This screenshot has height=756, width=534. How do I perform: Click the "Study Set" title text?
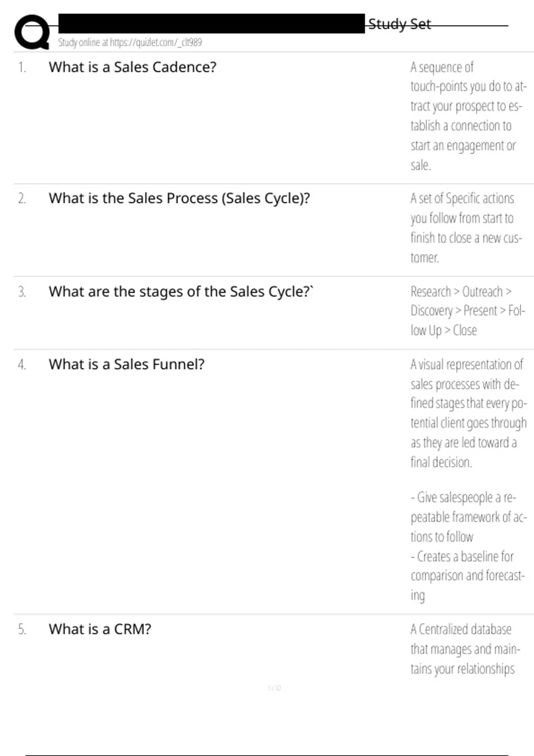(x=399, y=24)
